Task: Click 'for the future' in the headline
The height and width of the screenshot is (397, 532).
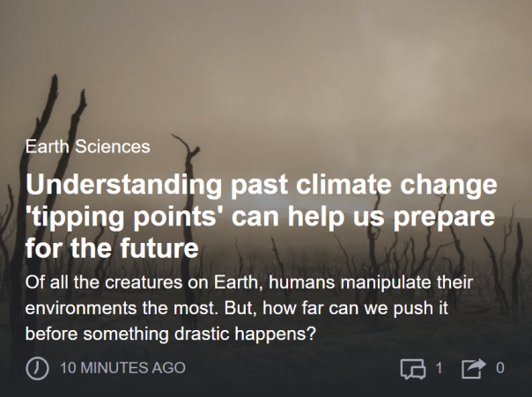Action: pos(112,248)
